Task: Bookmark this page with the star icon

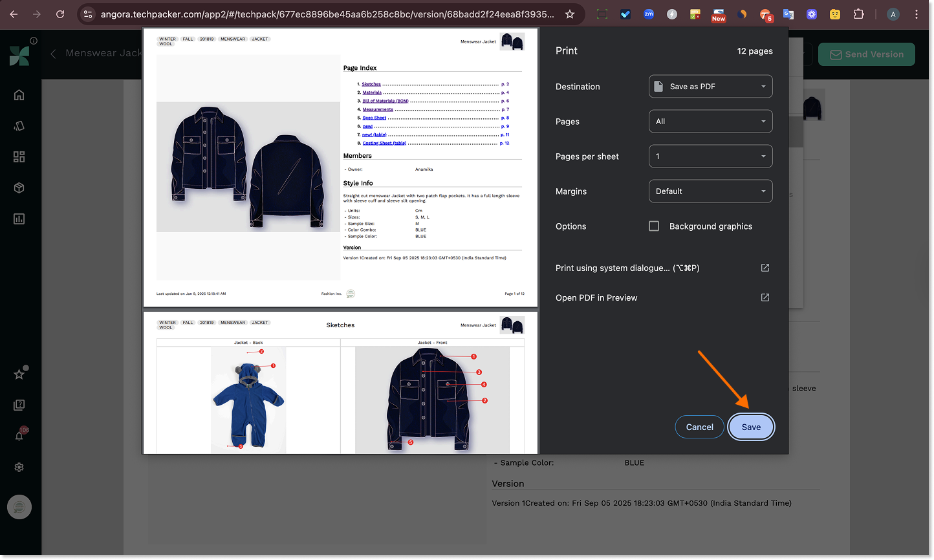Action: point(569,14)
